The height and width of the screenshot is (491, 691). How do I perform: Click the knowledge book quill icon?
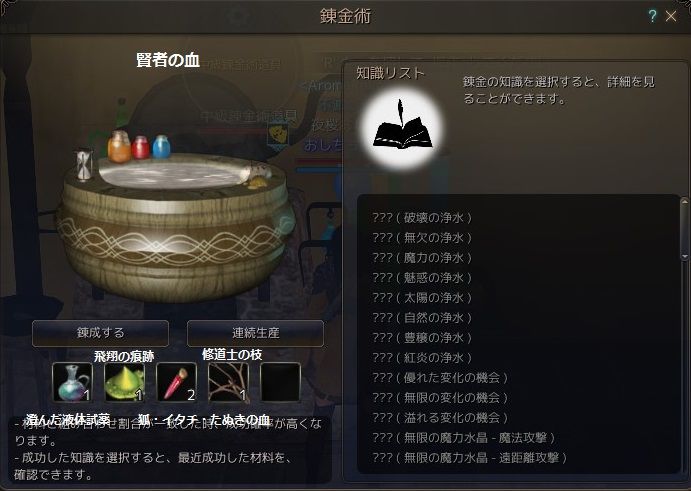401,128
